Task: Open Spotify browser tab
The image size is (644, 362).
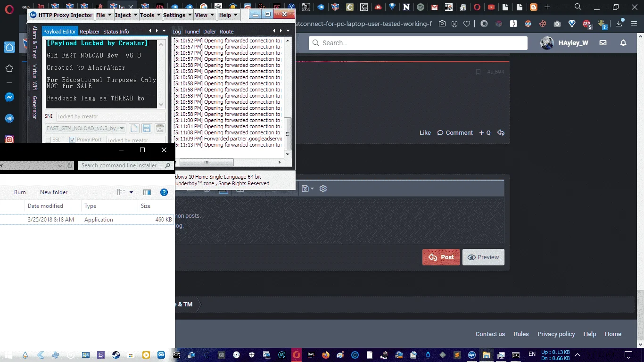Action: pos(420,7)
